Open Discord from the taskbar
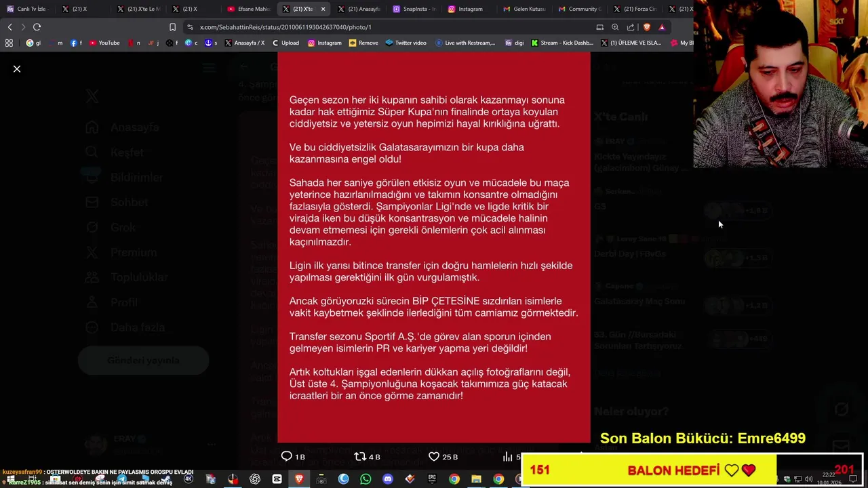 (388, 479)
